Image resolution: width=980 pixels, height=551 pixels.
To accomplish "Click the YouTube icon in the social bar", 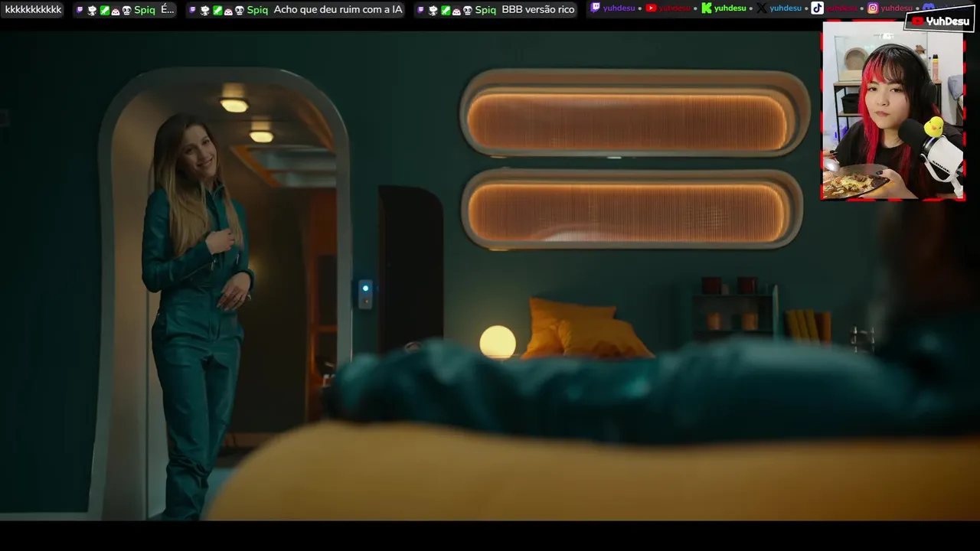I will (x=651, y=8).
